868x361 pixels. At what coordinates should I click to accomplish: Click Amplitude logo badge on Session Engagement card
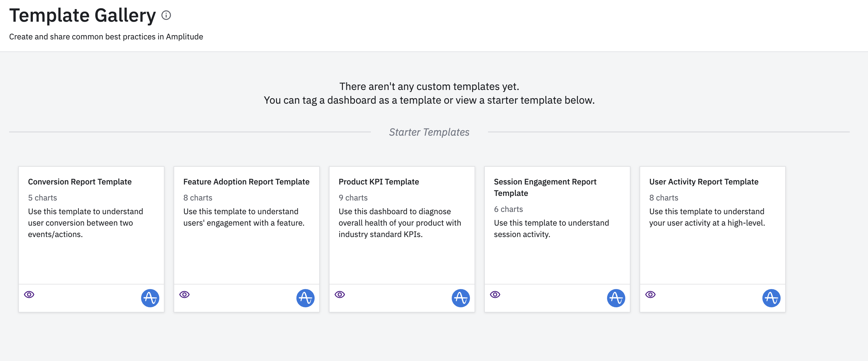click(616, 298)
